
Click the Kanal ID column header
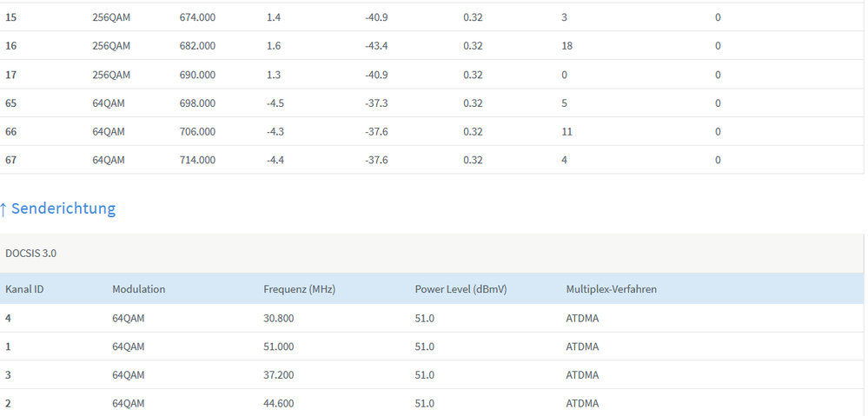[x=24, y=289]
